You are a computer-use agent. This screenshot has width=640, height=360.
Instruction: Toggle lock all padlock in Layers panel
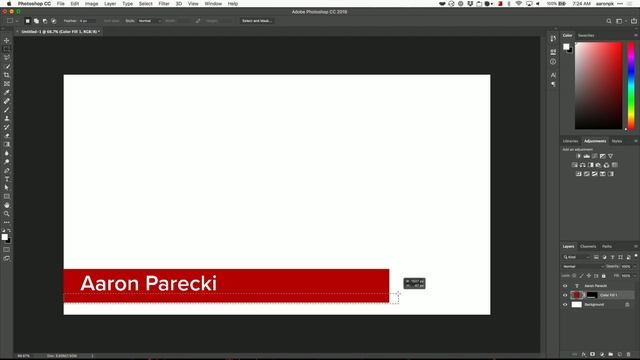pos(604,276)
